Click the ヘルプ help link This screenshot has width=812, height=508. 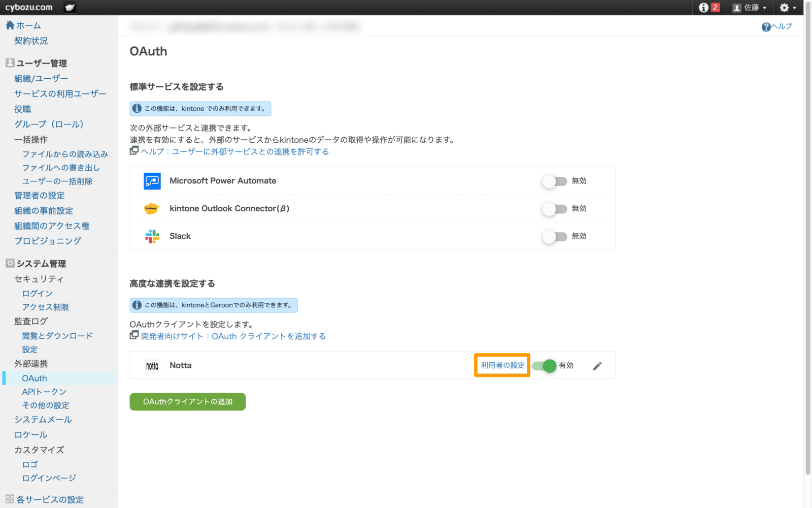[x=782, y=26]
